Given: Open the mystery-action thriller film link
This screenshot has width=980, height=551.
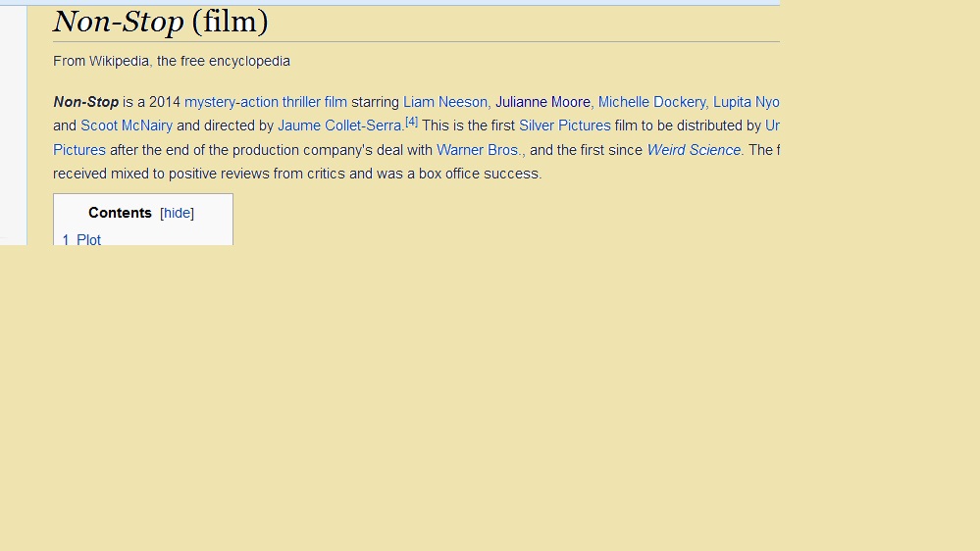Looking at the screenshot, I should 266,102.
